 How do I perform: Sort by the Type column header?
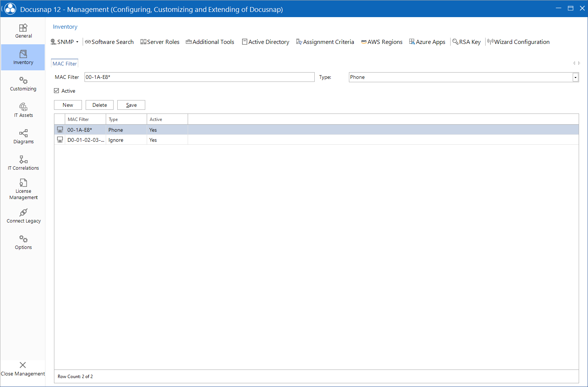pos(126,119)
